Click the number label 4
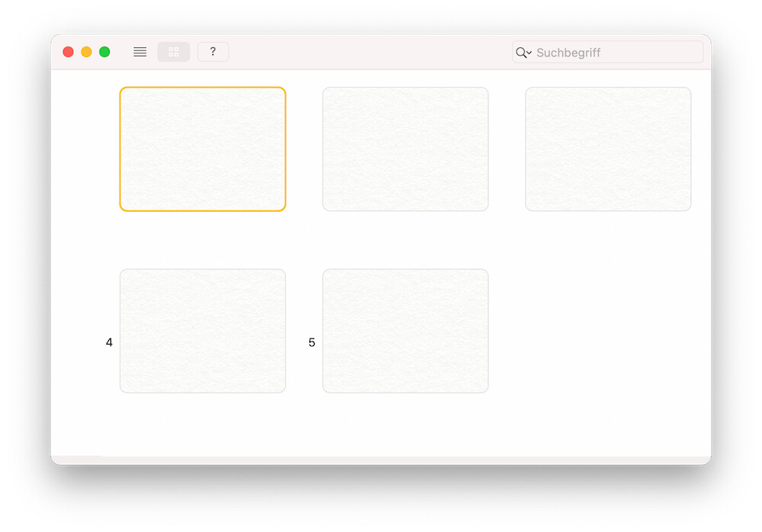762x532 pixels. click(x=109, y=343)
